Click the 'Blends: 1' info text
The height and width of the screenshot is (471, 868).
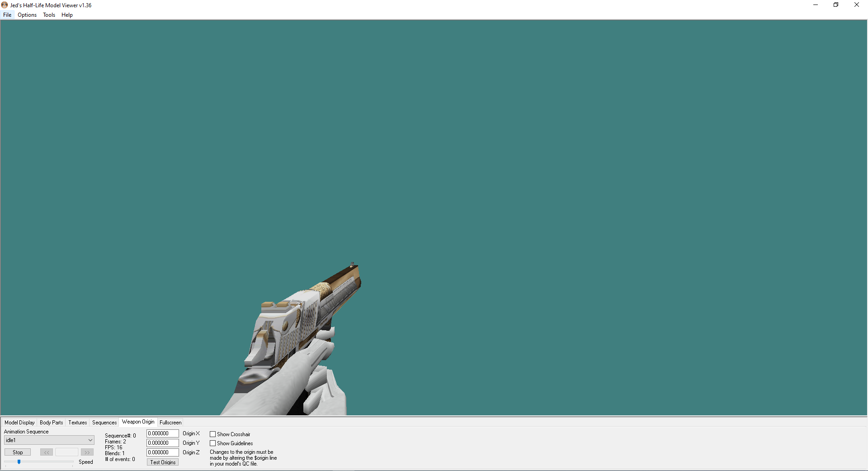pos(115,453)
